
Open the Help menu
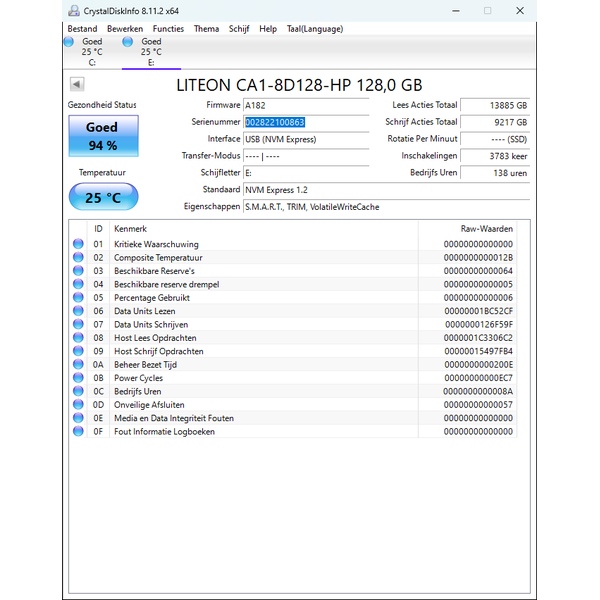pyautogui.click(x=268, y=29)
